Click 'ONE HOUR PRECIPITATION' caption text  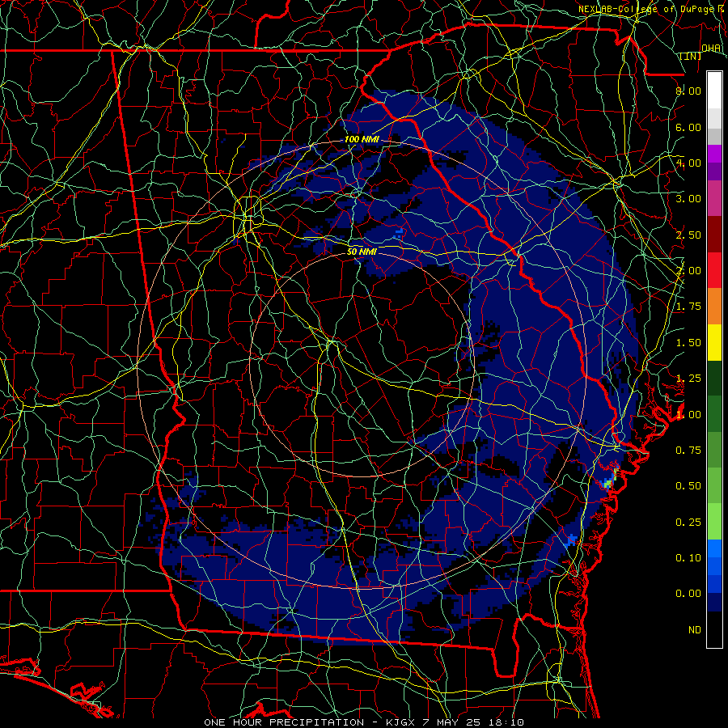[x=284, y=722]
